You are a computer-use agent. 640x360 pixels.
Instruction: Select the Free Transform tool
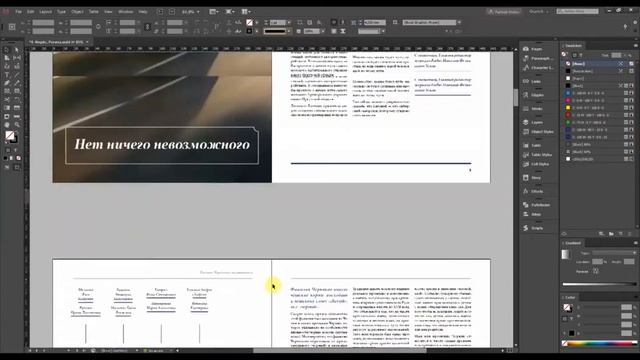click(17, 100)
